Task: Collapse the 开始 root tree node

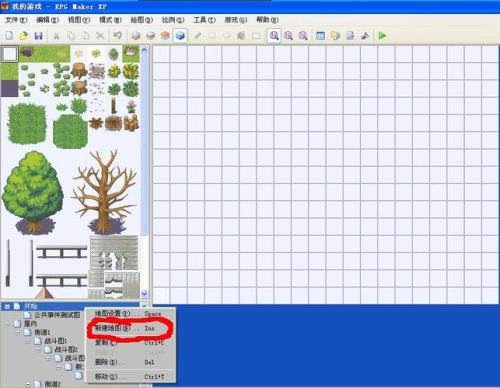Action: coord(7,306)
